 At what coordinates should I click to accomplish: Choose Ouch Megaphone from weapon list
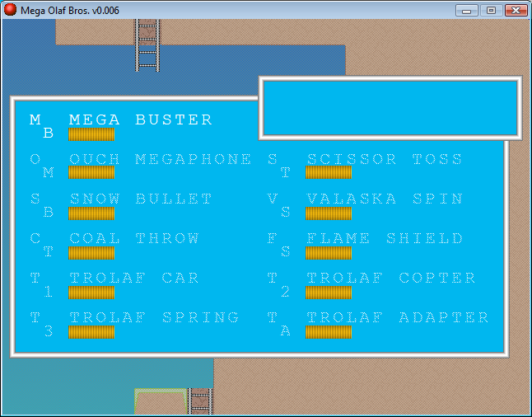click(x=160, y=159)
